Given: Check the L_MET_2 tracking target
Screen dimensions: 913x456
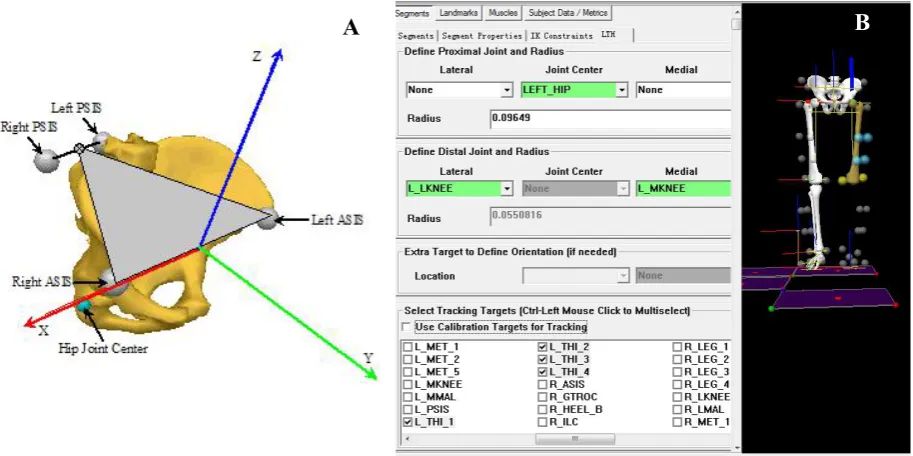Looking at the screenshot, I should click(x=408, y=359).
